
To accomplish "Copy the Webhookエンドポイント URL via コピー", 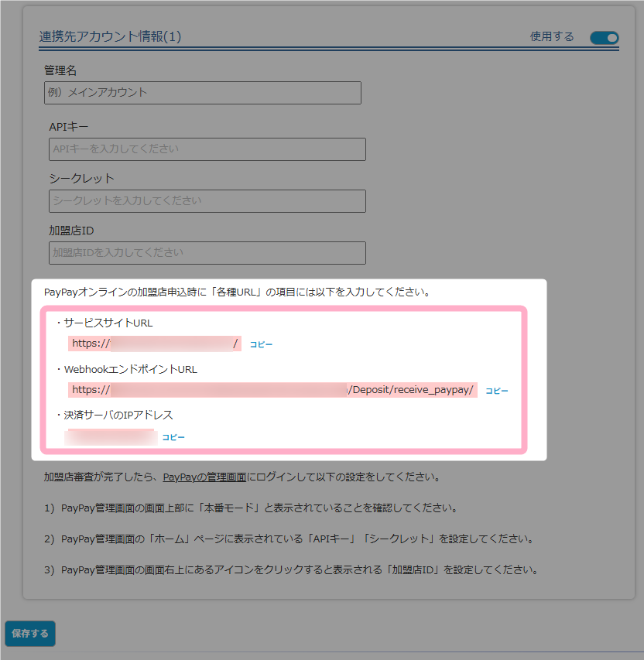I will (497, 391).
